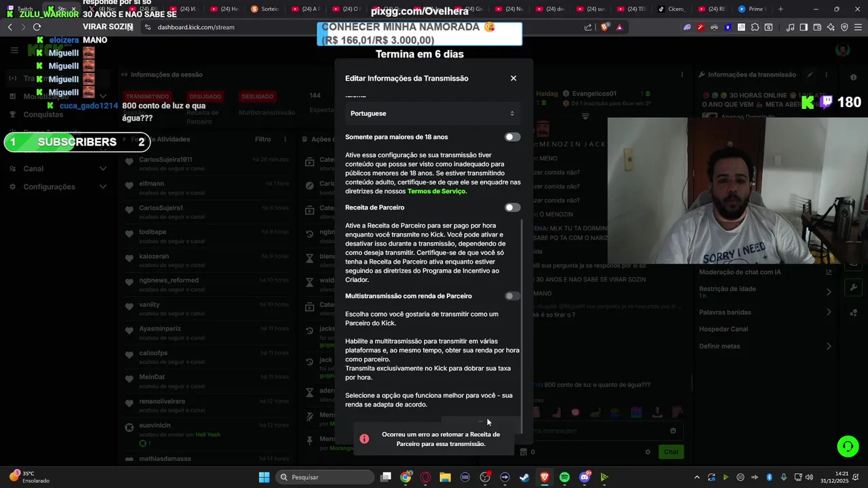This screenshot has width=868, height=488.
Task: Select the renanoliveirare activity row
Action: pos(208,405)
